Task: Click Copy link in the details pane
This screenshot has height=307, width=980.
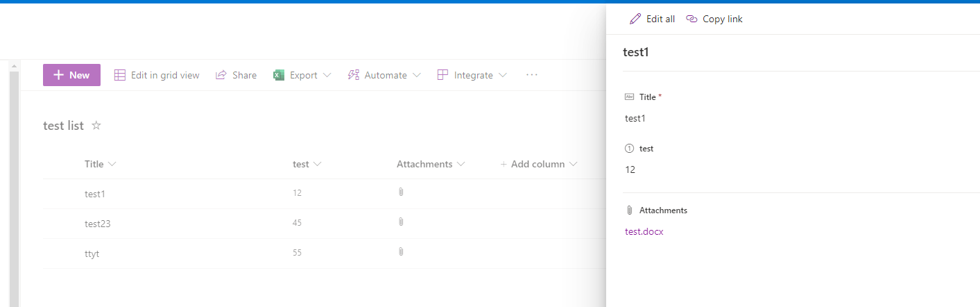Action: (x=714, y=19)
